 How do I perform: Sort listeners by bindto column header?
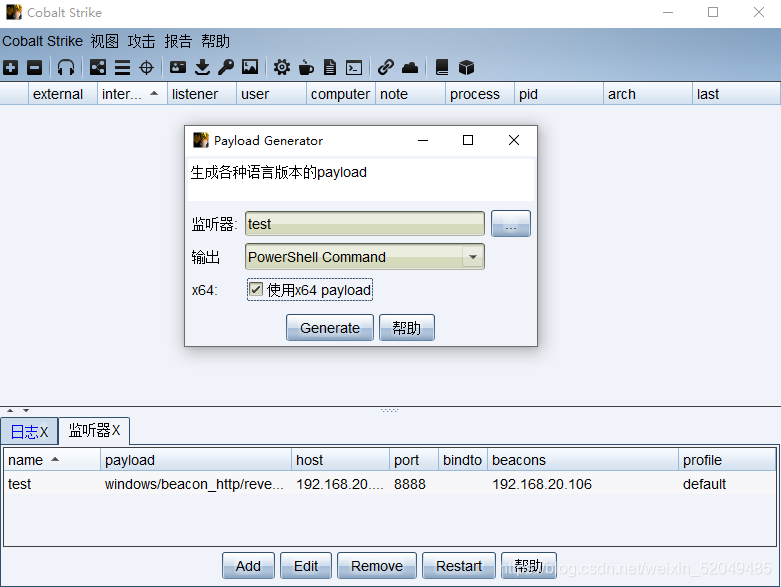click(x=463, y=460)
